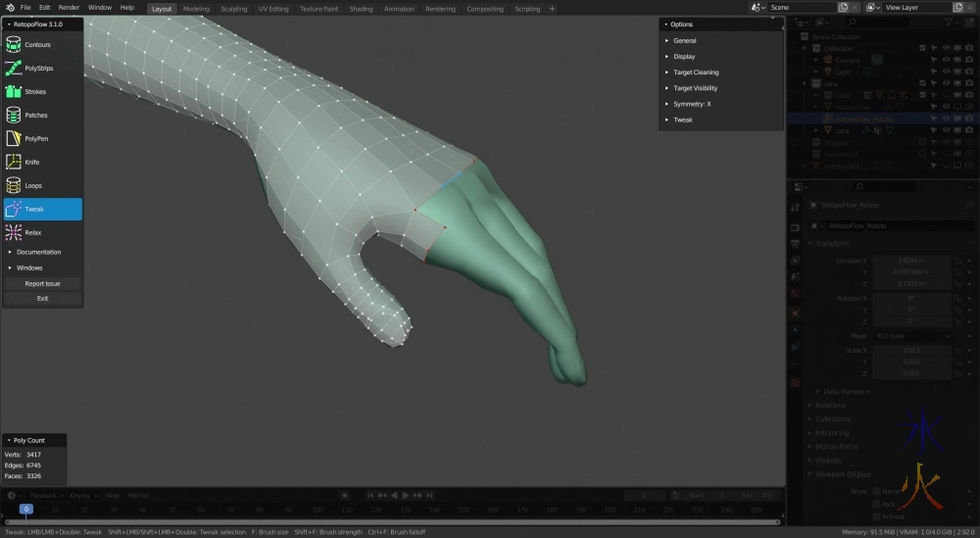
Task: Enable the Name checkbox under Viewport Display
Action: (876, 490)
